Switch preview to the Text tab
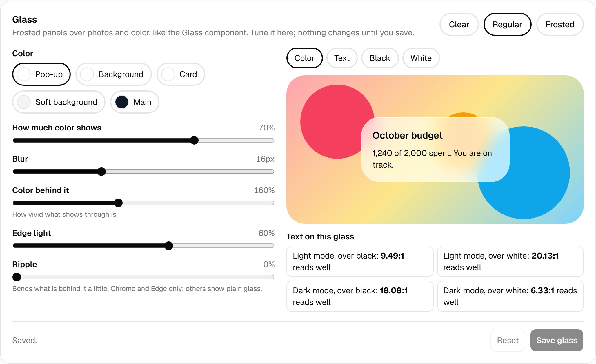This screenshot has width=596, height=364. (342, 58)
